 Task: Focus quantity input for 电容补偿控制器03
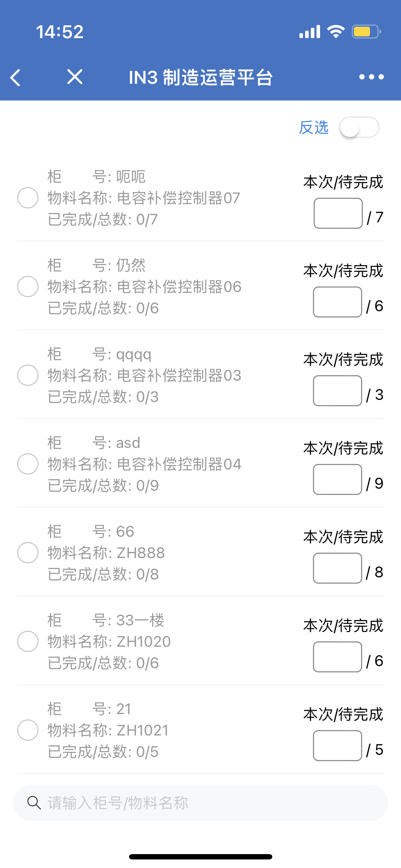point(338,391)
